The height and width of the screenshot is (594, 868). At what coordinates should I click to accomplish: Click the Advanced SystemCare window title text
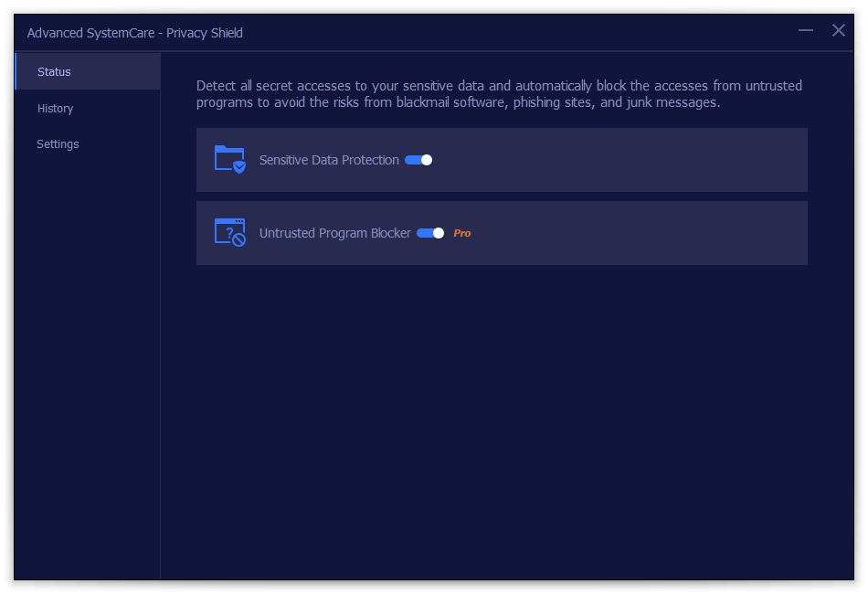pyautogui.click(x=134, y=33)
